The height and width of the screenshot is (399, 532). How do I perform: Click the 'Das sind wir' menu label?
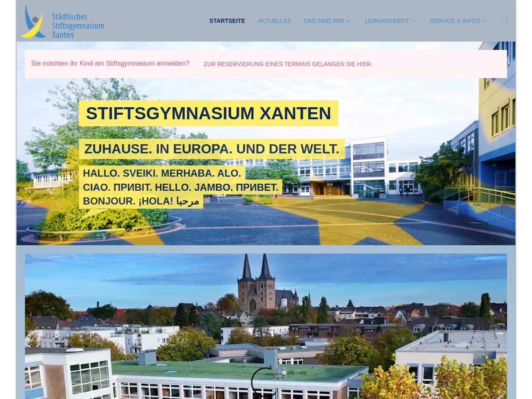324,21
